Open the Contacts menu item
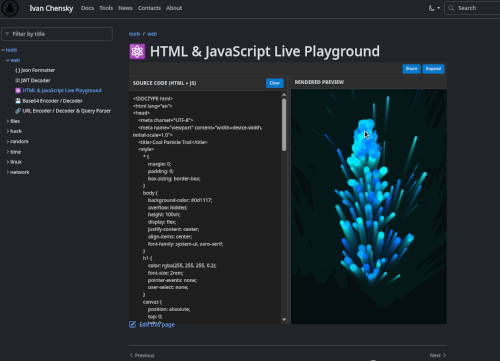This screenshot has width=500, height=361. click(x=149, y=8)
